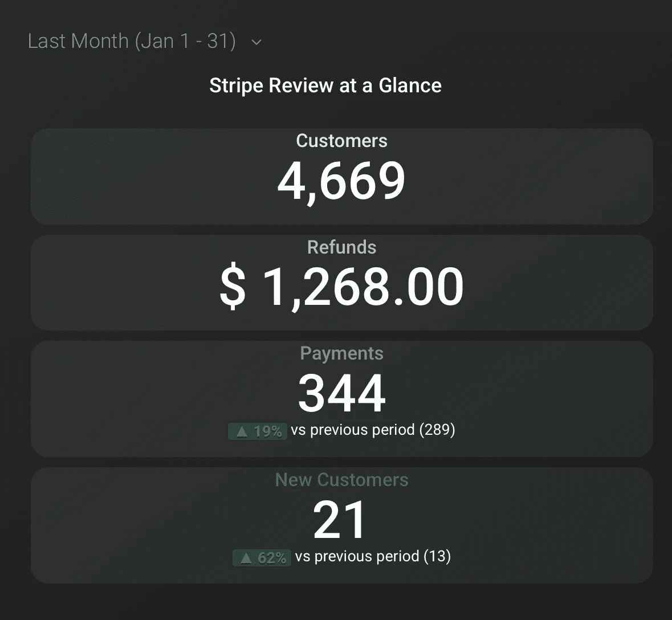Click the 19% increase badge

[x=257, y=431]
